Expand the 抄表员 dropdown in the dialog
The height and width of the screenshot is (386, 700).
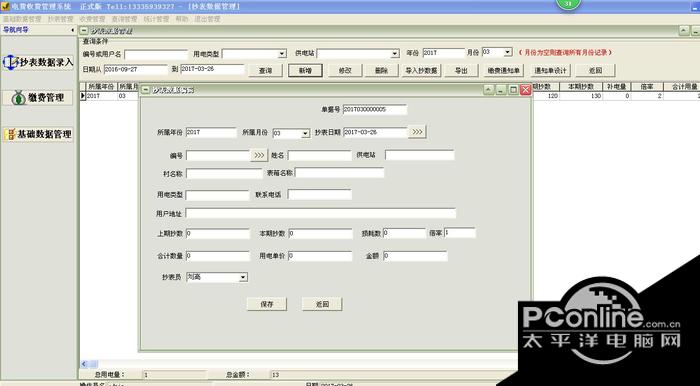point(243,278)
